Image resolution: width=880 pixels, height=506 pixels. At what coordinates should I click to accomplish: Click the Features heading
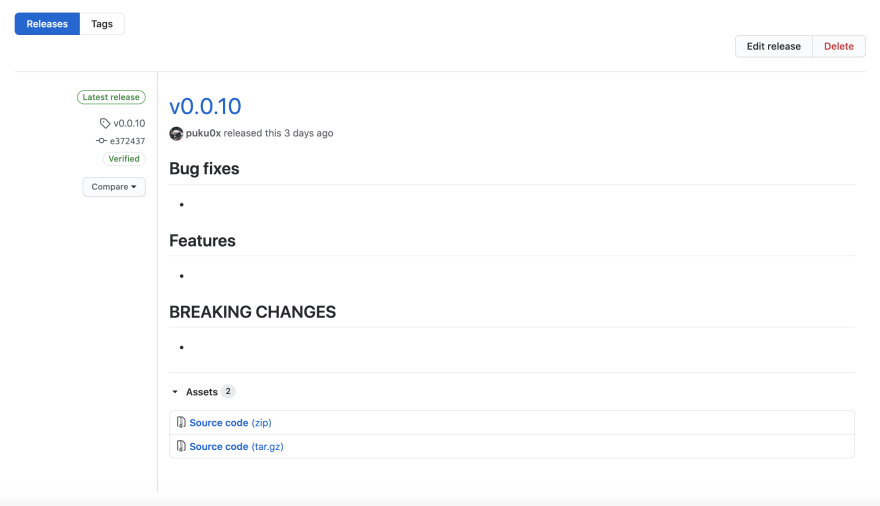click(x=203, y=241)
